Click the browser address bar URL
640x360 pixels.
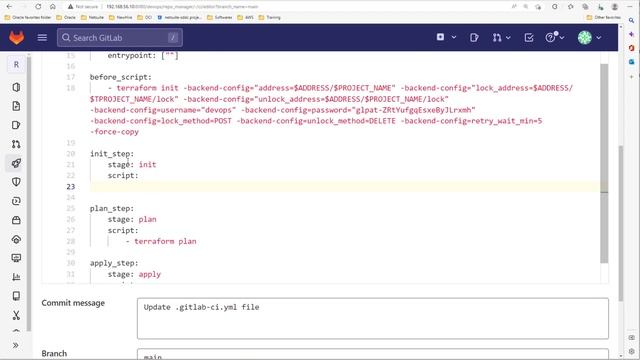(182, 7)
